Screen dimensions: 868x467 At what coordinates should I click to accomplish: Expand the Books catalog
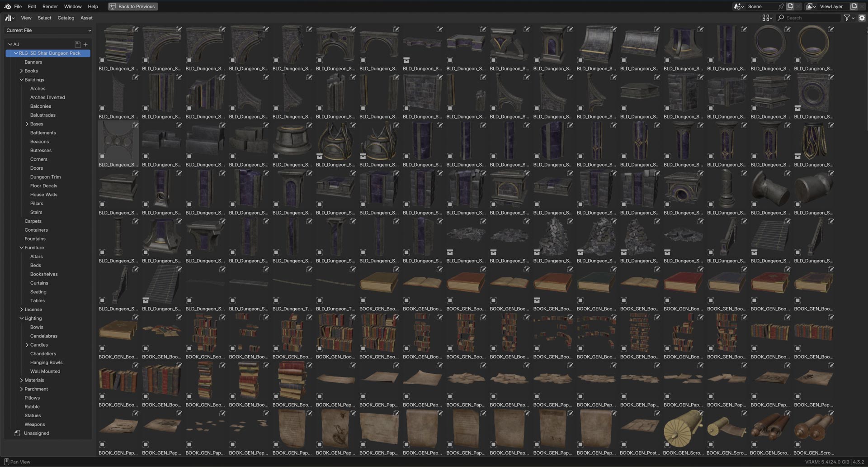click(x=21, y=71)
